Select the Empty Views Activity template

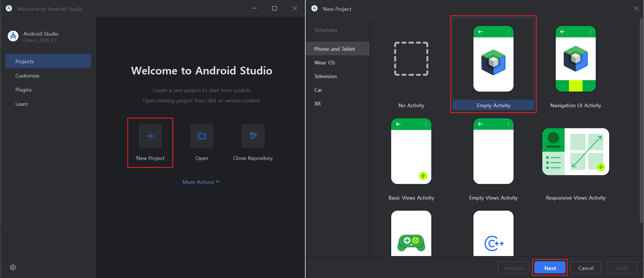[x=493, y=151]
